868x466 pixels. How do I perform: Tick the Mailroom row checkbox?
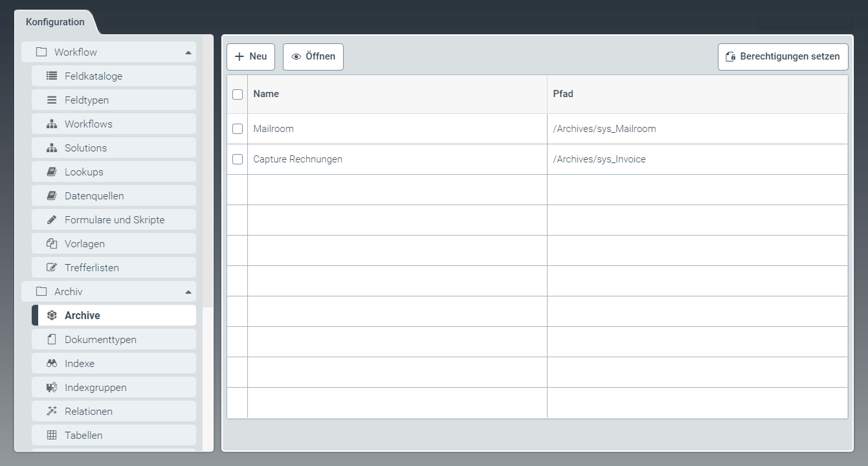(x=238, y=129)
